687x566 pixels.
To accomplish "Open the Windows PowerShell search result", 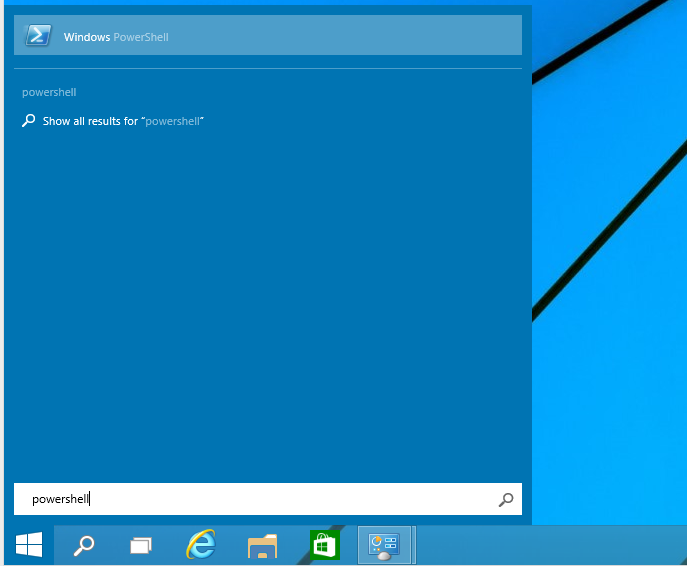I will pyautogui.click(x=268, y=35).
